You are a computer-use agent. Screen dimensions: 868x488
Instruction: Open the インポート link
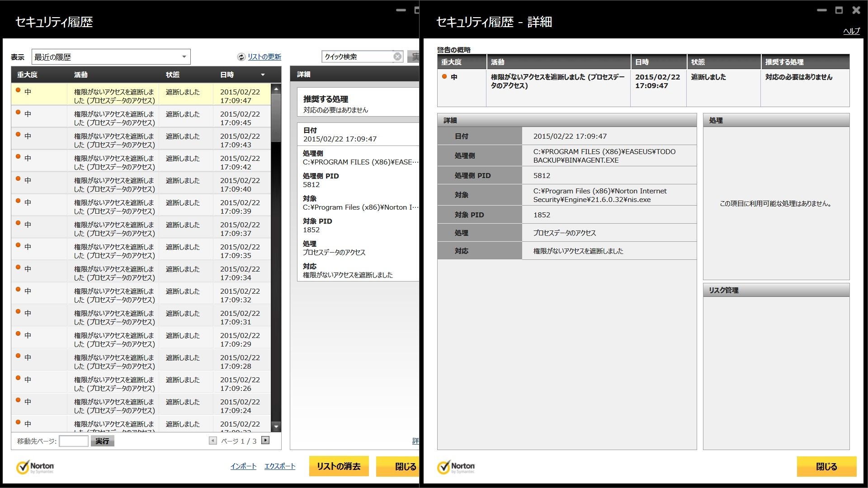click(x=243, y=466)
